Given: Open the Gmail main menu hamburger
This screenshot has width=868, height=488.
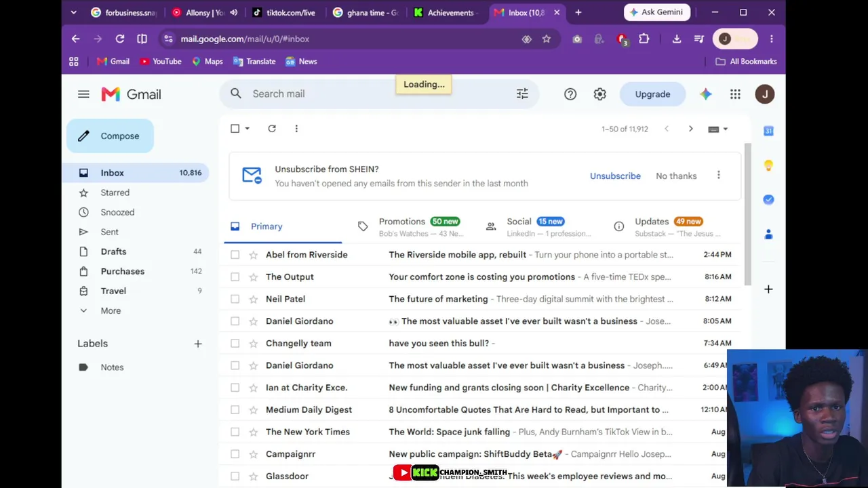Looking at the screenshot, I should click(83, 94).
